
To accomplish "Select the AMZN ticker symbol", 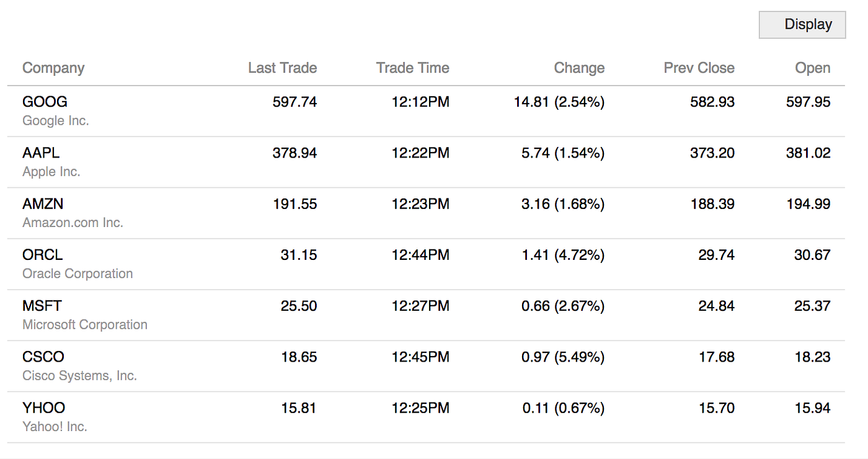I will [x=45, y=203].
